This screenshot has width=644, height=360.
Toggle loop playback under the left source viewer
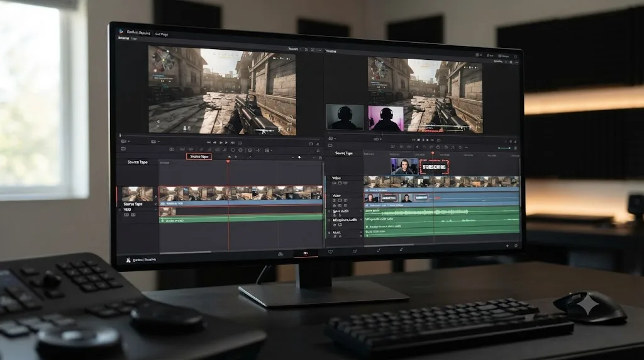tap(240, 143)
